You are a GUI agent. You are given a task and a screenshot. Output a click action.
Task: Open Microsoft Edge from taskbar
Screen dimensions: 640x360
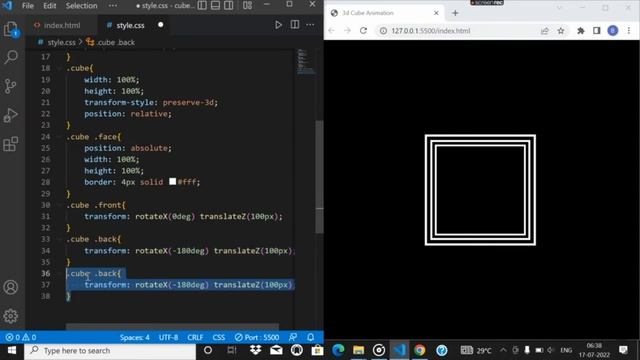point(338,350)
